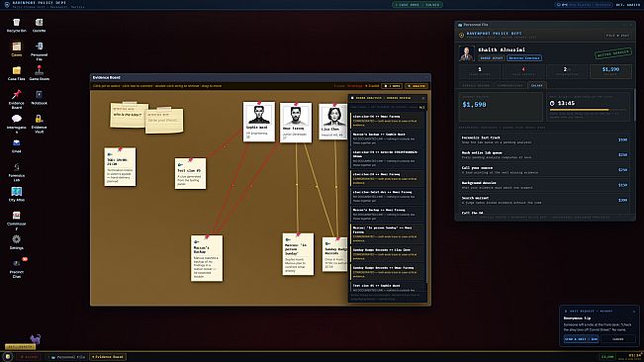Open the Gazette newspaper icon
The image size is (644, 362).
pos(39,25)
